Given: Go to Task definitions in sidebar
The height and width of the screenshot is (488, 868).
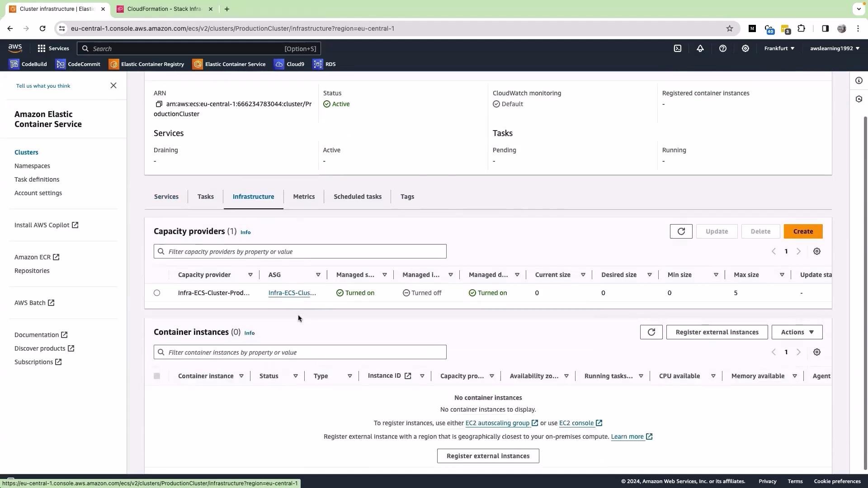Looking at the screenshot, I should [37, 179].
